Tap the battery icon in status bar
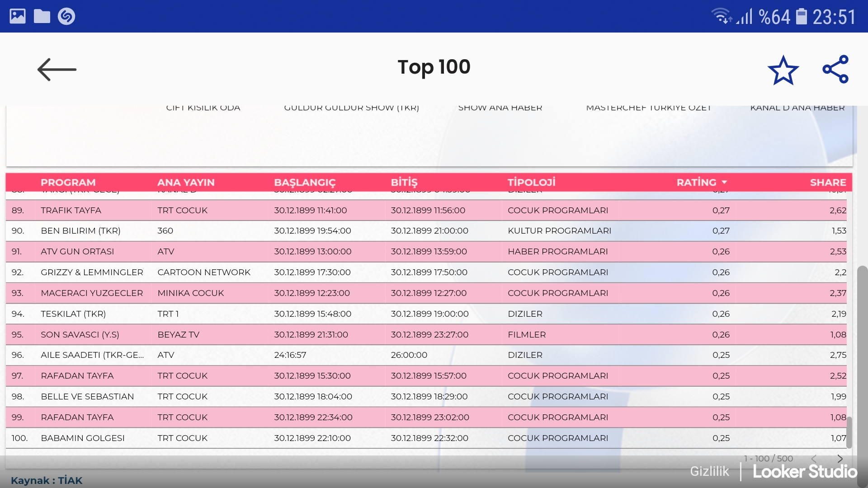This screenshot has height=488, width=868. 801,17
